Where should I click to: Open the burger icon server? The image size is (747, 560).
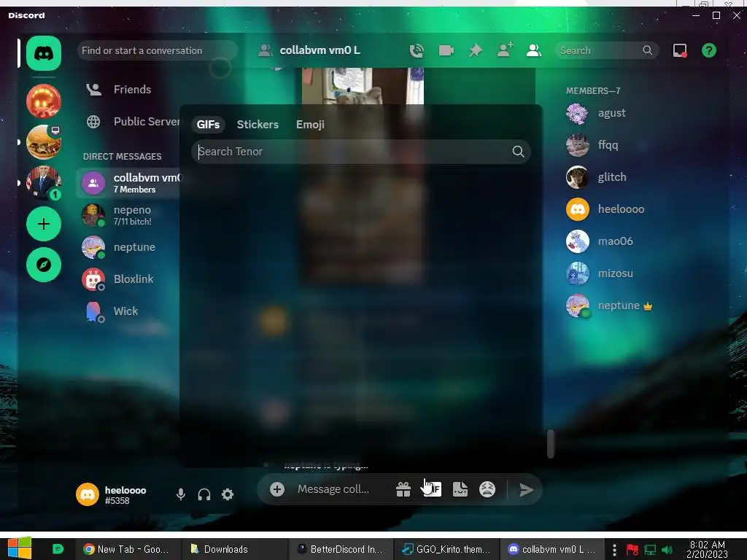[x=43, y=142]
